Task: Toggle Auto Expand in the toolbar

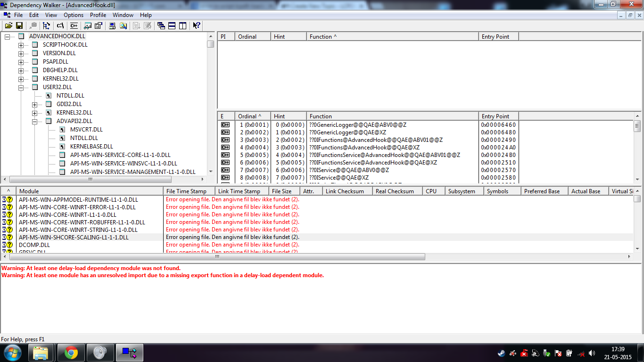Action: click(x=46, y=25)
